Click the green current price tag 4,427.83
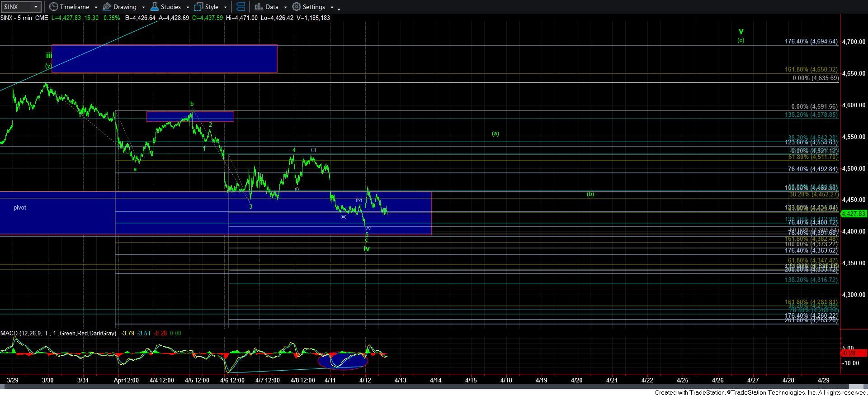 click(854, 214)
